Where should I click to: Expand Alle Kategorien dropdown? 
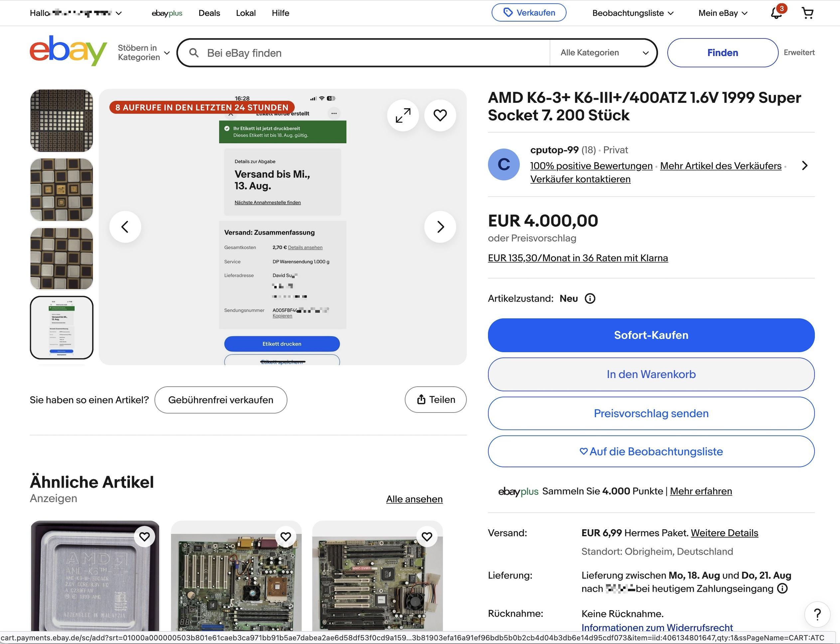pos(604,53)
